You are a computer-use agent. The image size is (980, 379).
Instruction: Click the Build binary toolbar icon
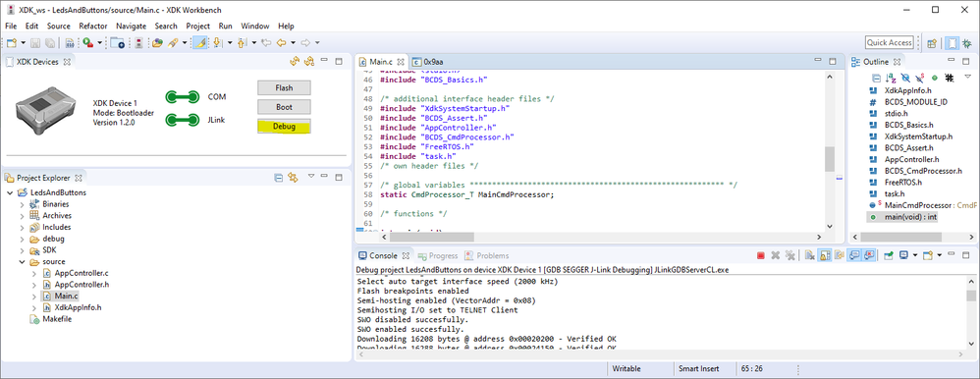click(x=70, y=42)
